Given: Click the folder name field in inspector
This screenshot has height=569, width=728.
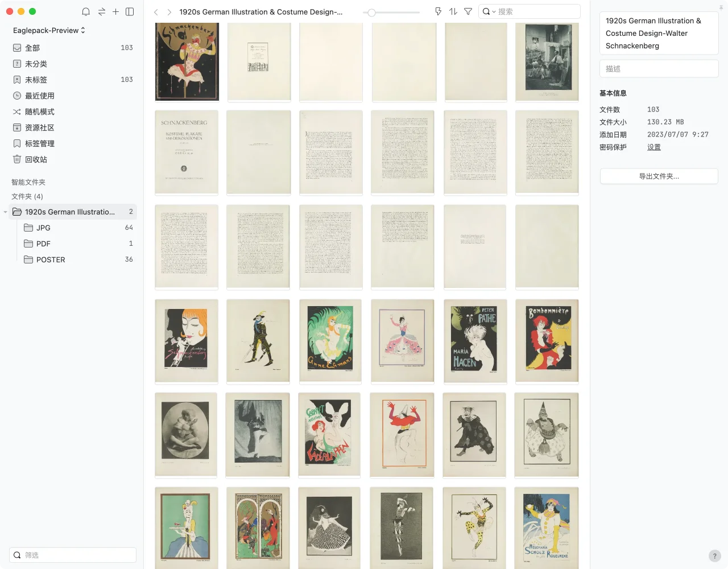Looking at the screenshot, I should pos(659,33).
